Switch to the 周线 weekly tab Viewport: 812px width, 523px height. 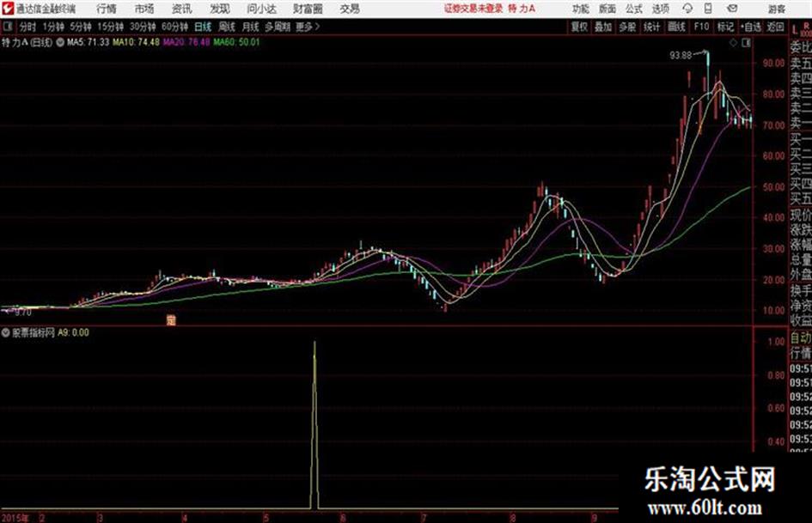[x=227, y=27]
